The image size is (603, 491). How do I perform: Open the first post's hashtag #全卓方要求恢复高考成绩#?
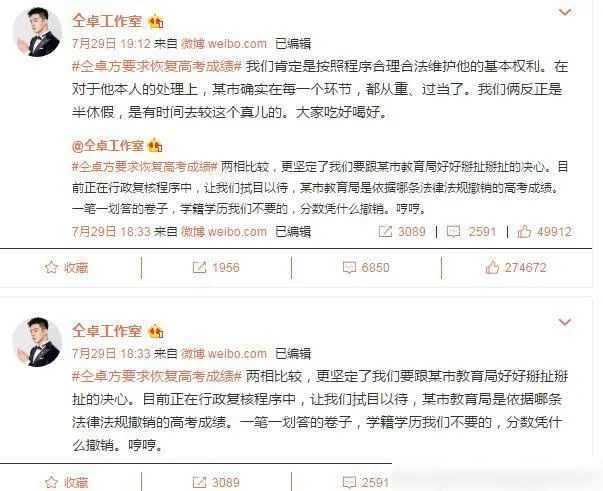(x=157, y=67)
